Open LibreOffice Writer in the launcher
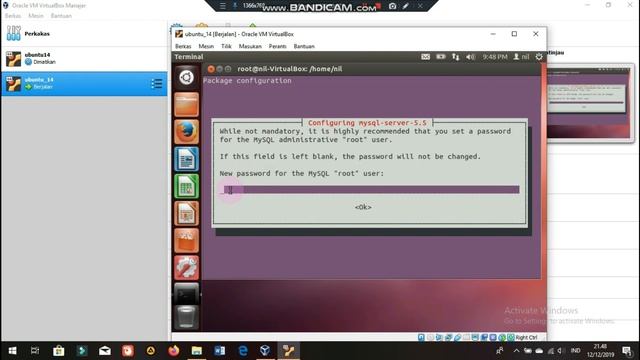Screen dimensions: 640x360 pos(187,159)
